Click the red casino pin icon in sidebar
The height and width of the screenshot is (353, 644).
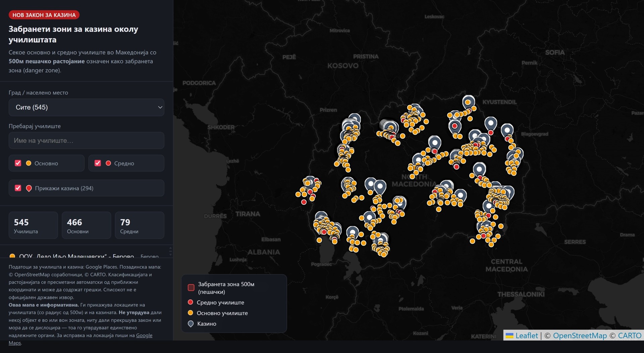point(29,188)
